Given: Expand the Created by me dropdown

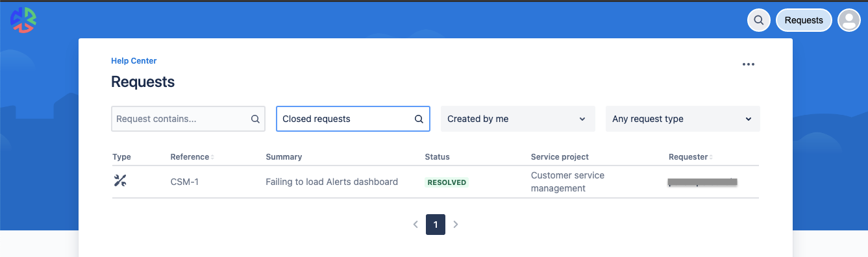Looking at the screenshot, I should pyautogui.click(x=517, y=119).
